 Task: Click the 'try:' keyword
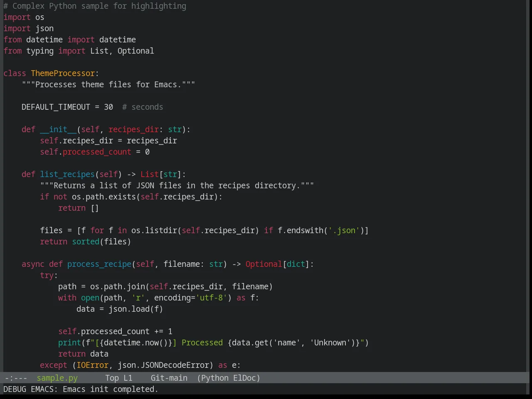tap(49, 275)
